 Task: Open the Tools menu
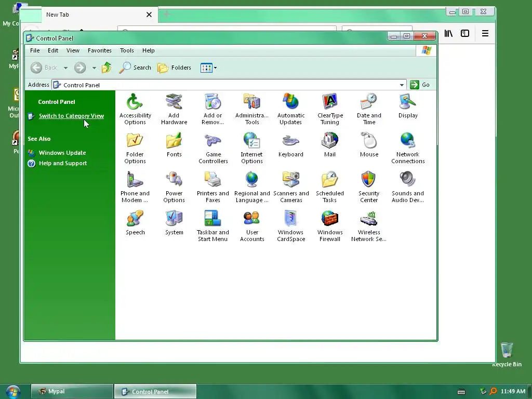coord(127,50)
